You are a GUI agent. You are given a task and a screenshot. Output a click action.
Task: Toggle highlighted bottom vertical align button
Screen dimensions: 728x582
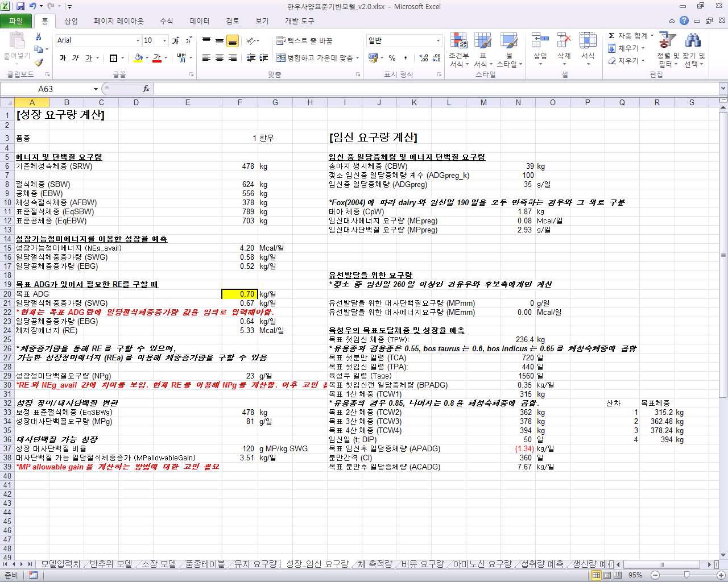[233, 41]
